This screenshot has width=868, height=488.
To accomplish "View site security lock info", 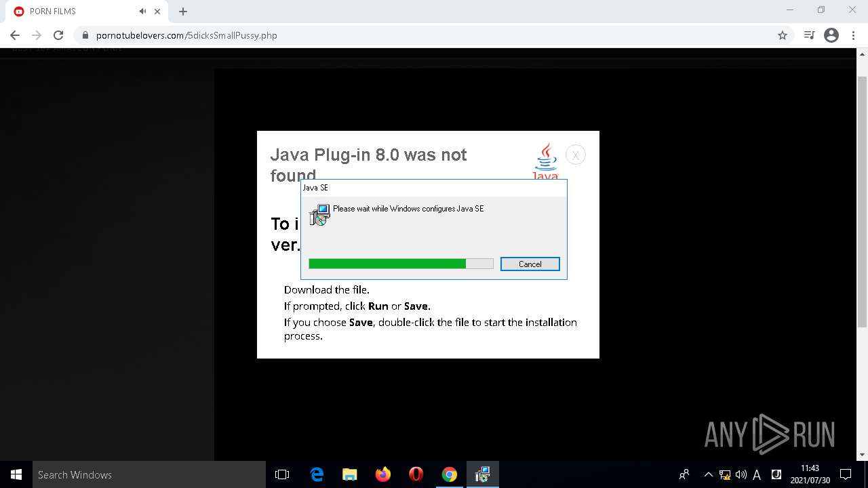I will pyautogui.click(x=85, y=35).
